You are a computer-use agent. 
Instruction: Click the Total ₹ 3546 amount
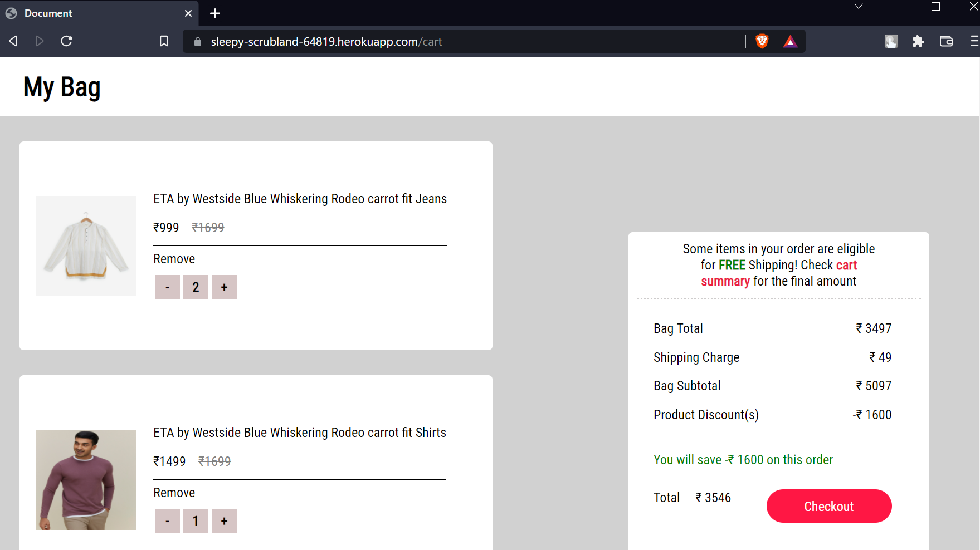713,498
